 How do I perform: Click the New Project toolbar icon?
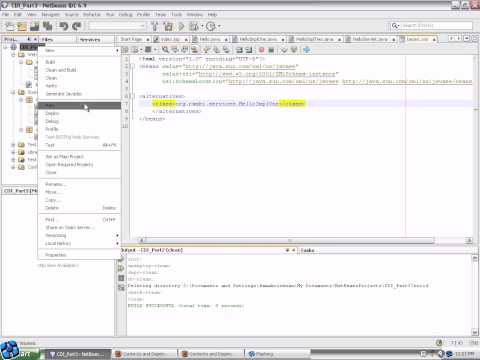click(x=22, y=26)
